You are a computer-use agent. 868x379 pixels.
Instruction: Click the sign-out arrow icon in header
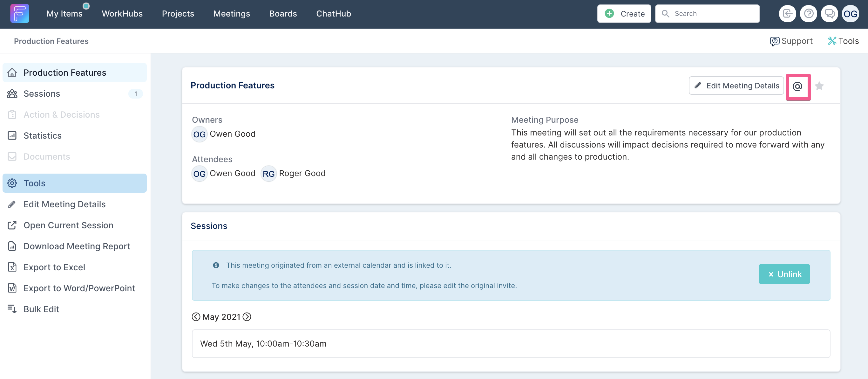[787, 13]
